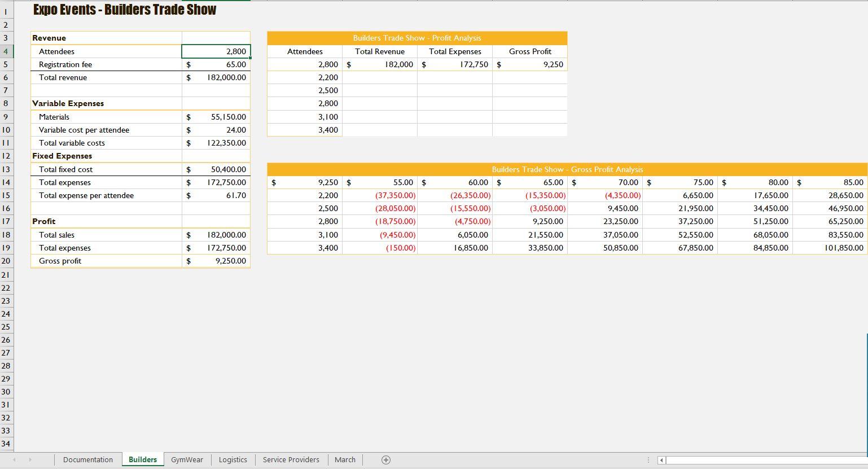Select Builders Trade Show - Profit Analysis header

(x=417, y=38)
